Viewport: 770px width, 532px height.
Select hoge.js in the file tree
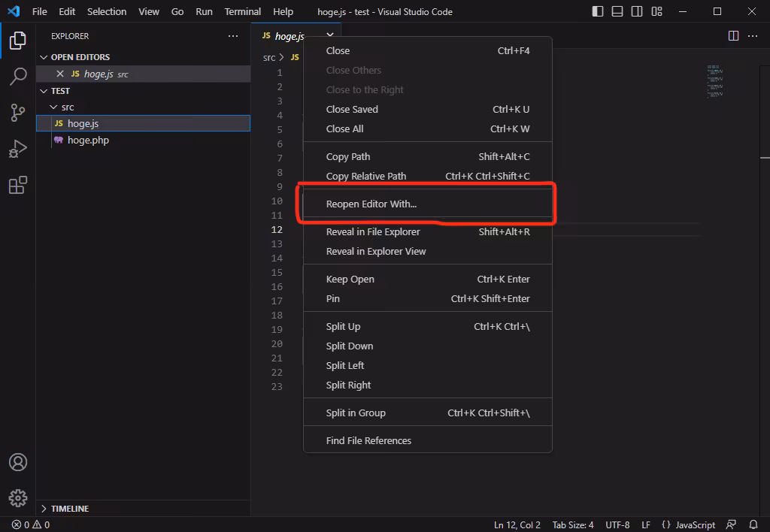144,123
